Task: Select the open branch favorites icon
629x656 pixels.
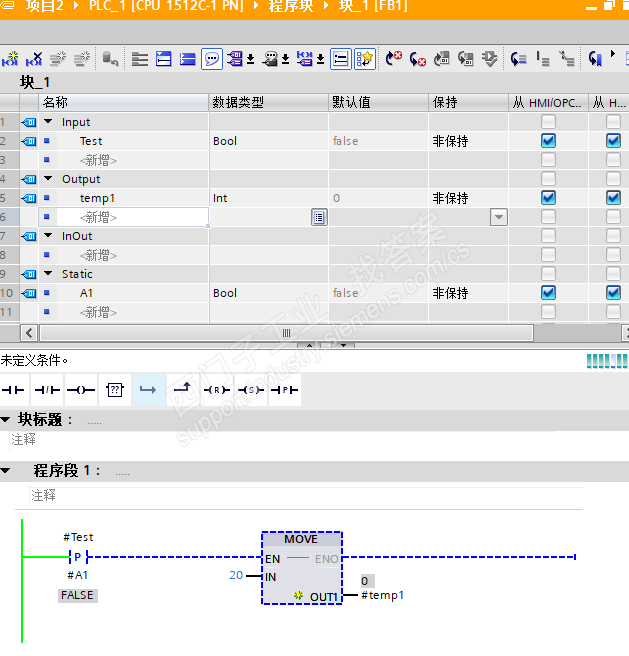Action: click(x=149, y=390)
